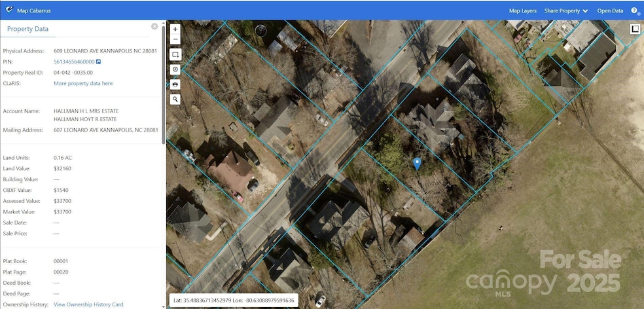644x309 pixels.
Task: Select the Property Data tab
Action: tap(28, 29)
